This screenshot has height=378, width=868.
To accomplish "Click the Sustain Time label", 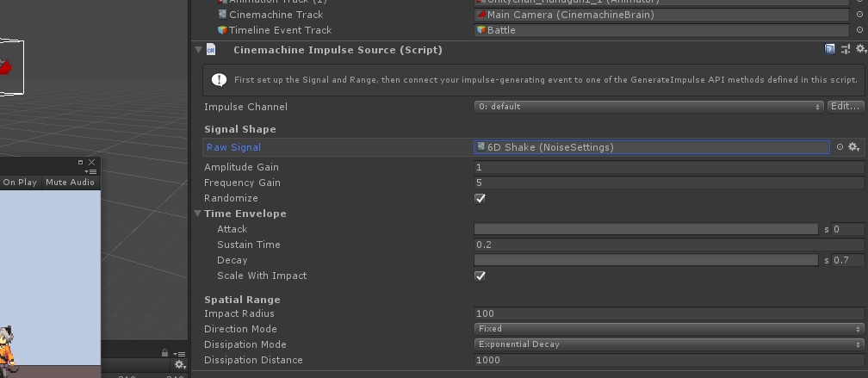I will click(x=249, y=245).
